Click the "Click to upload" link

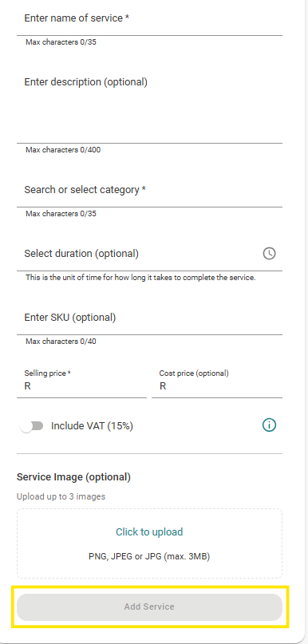(x=149, y=531)
